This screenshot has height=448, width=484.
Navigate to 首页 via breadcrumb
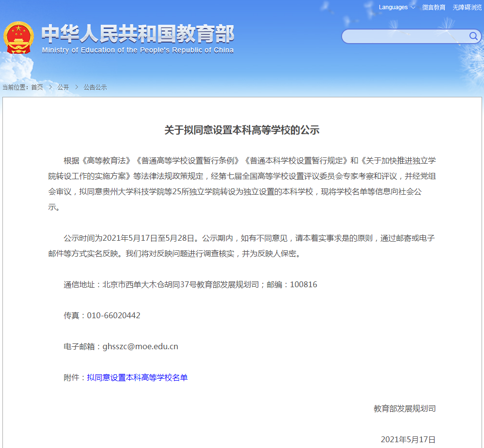click(x=37, y=87)
